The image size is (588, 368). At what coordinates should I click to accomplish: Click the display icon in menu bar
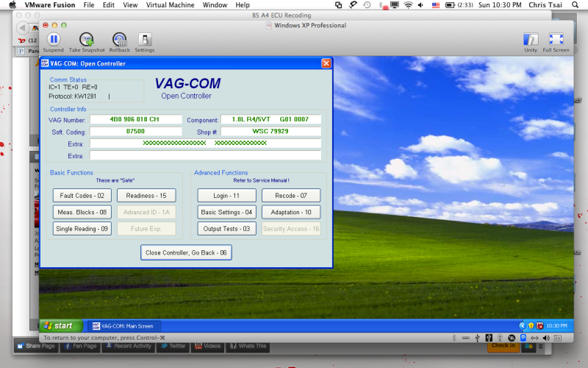pyautogui.click(x=395, y=5)
